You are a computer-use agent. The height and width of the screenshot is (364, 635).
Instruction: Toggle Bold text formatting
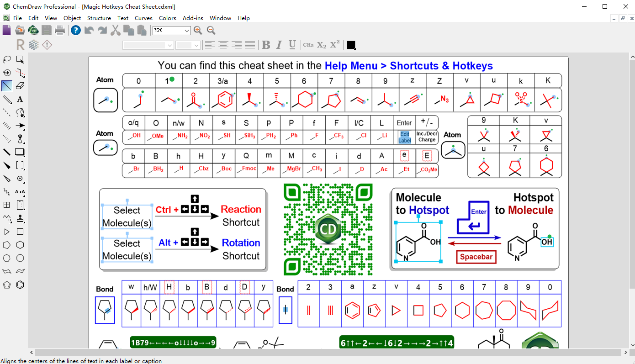tap(266, 44)
